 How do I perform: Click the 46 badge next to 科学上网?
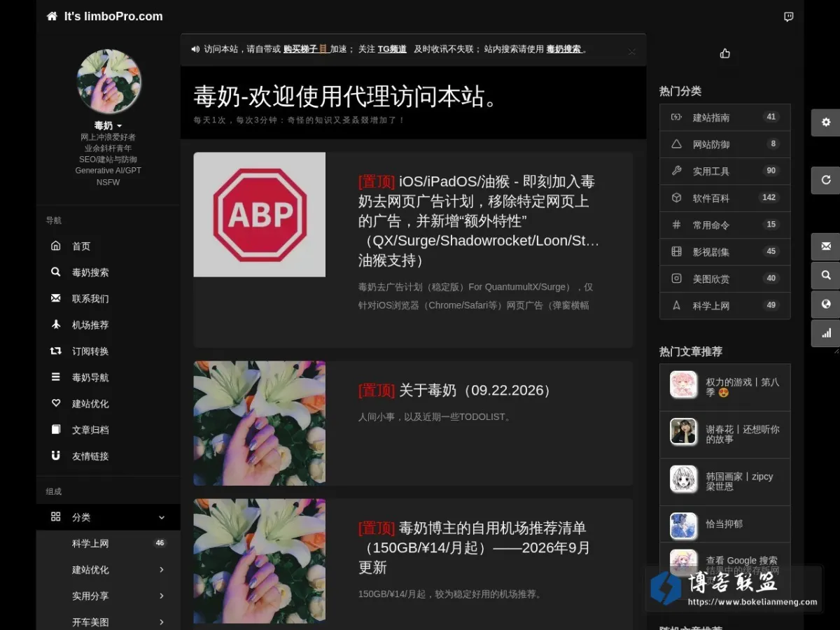coord(160,543)
